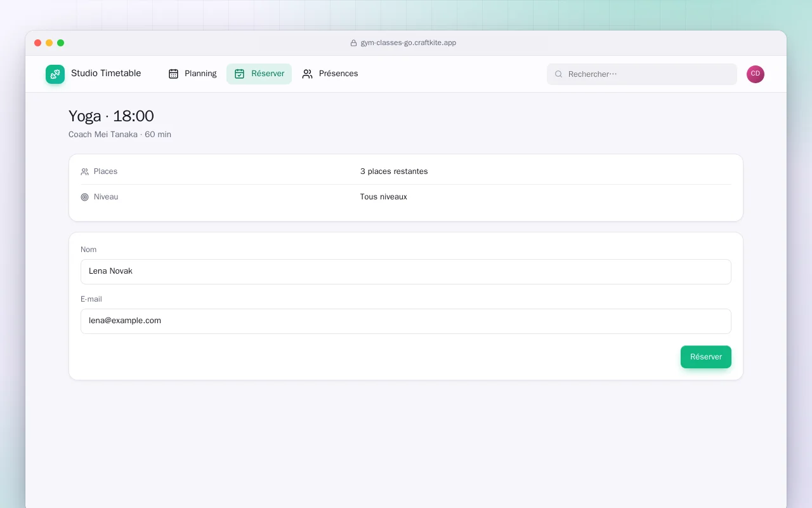Focus the Rechercher search field

pos(642,74)
